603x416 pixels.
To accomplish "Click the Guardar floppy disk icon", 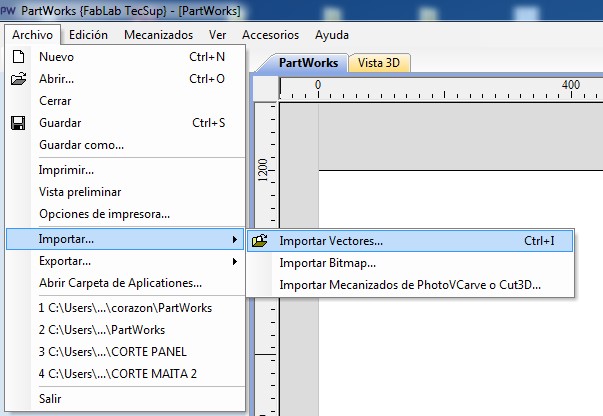I will (x=18, y=123).
